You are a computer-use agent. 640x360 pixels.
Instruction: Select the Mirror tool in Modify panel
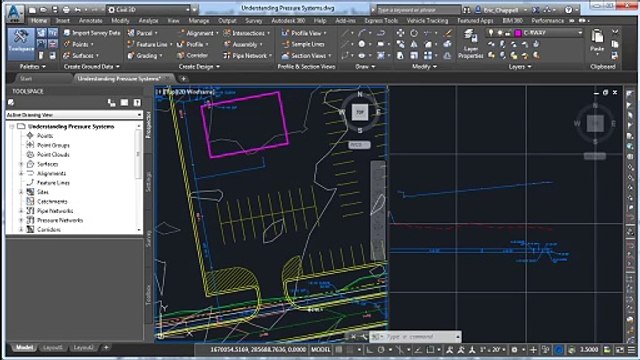tap(414, 44)
